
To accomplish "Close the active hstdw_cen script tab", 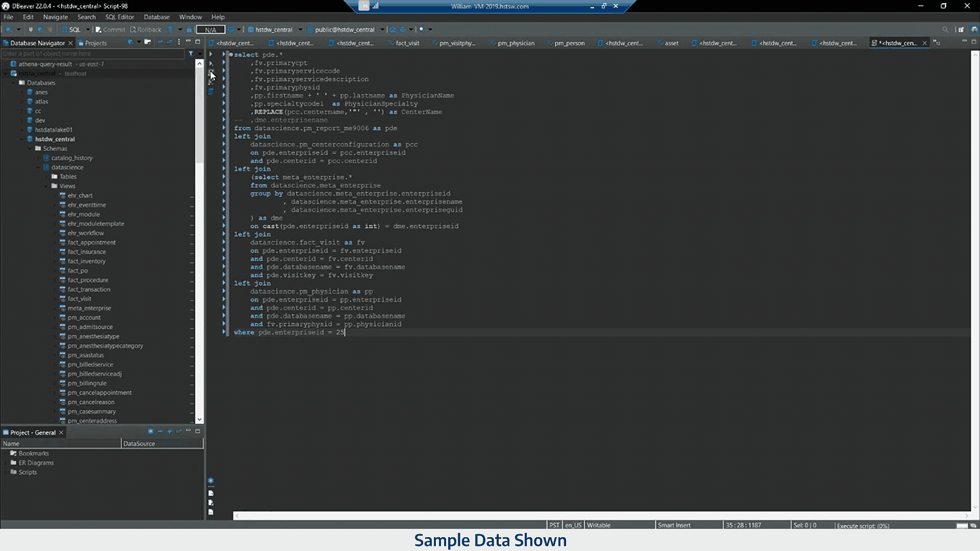I will 924,43.
